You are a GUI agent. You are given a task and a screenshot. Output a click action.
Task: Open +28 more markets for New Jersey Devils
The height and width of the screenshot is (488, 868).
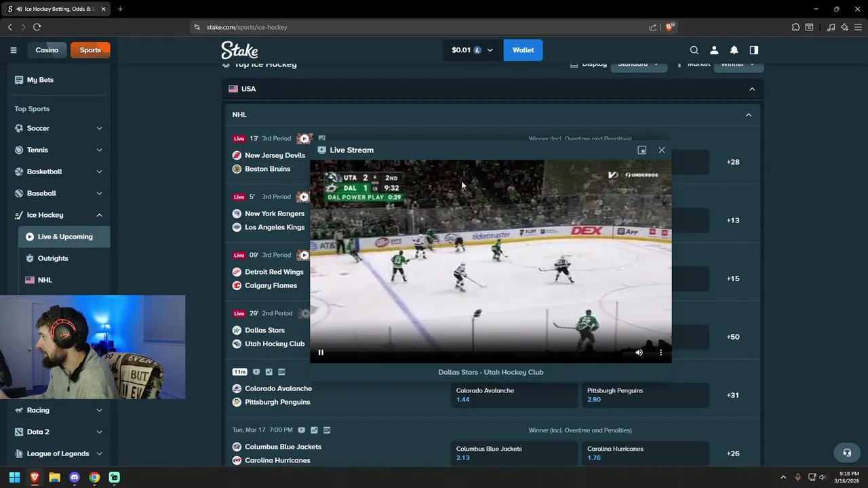(733, 162)
